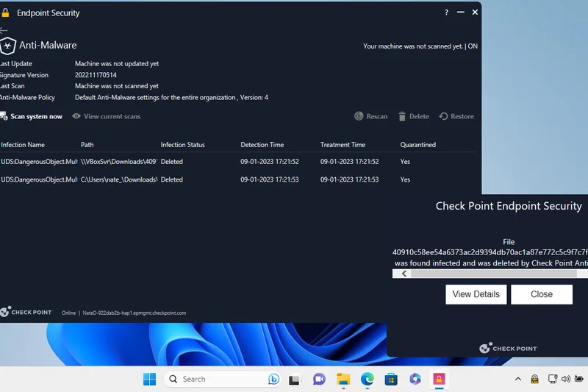Image resolution: width=588 pixels, height=392 pixels.
Task: Click the Delete trash can icon
Action: pos(402,116)
